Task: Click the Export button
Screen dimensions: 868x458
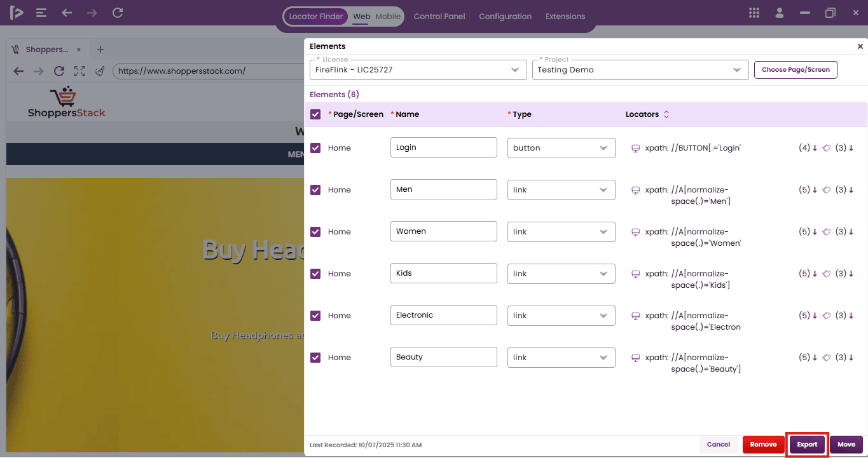Action: tap(808, 445)
